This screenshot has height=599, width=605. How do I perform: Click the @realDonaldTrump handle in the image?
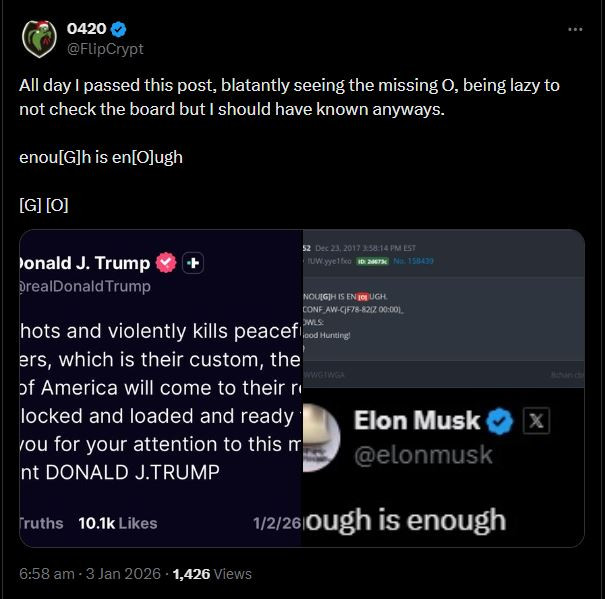click(84, 286)
